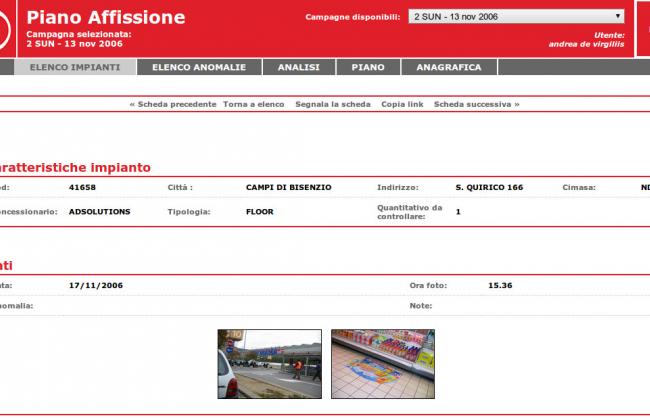650x420 pixels.
Task: Open the Campagne disponibili dropdown
Action: (x=516, y=17)
